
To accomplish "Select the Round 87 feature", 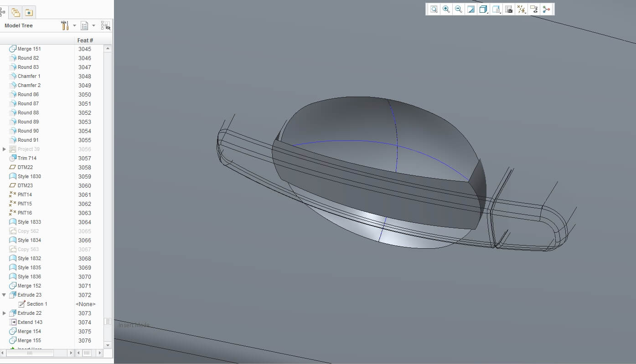I will tap(28, 103).
